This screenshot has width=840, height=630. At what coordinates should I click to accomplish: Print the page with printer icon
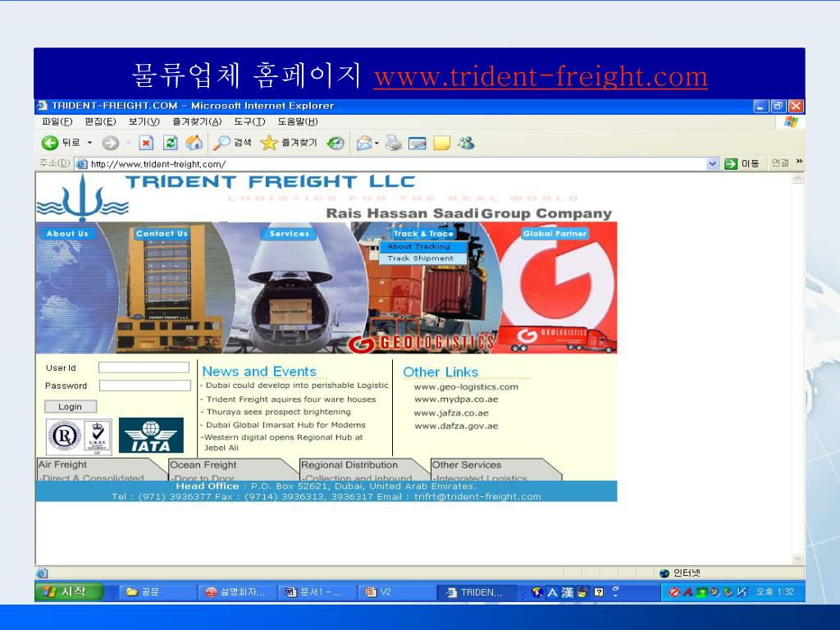[393, 143]
